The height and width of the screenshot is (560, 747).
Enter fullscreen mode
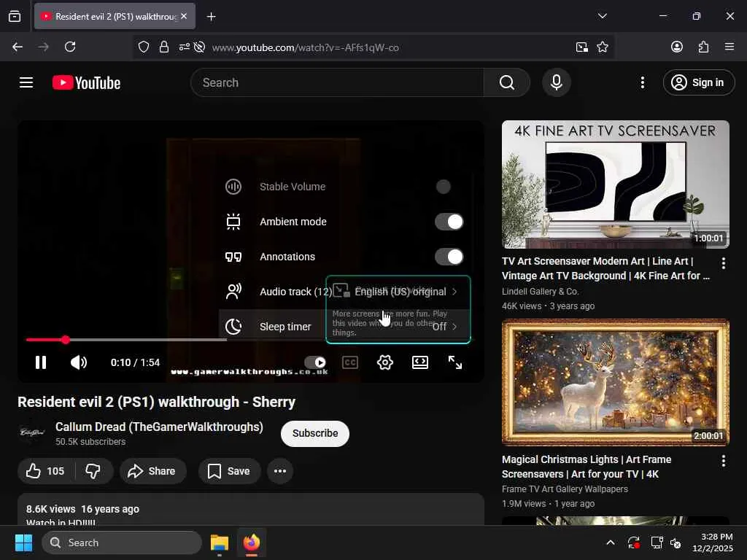point(455,362)
